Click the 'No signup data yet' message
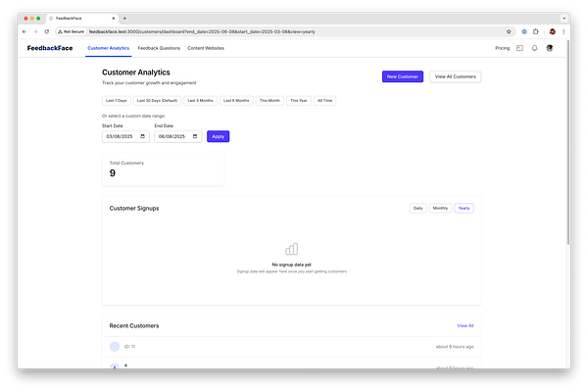 click(x=291, y=265)
